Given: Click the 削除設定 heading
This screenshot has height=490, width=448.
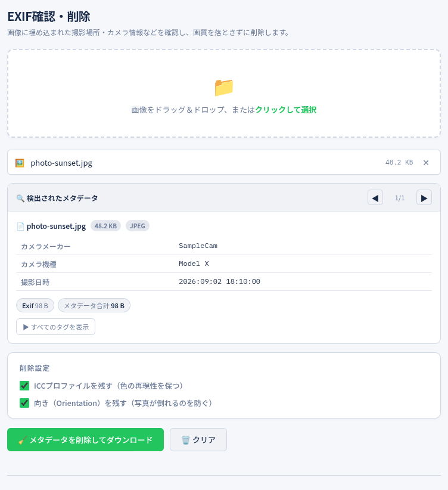Looking at the screenshot, I should point(35,368).
